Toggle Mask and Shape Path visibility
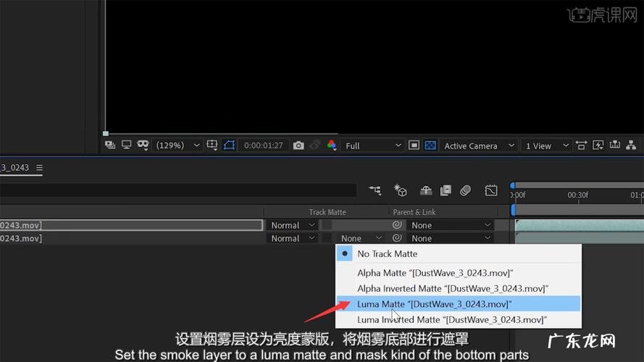 [x=143, y=146]
